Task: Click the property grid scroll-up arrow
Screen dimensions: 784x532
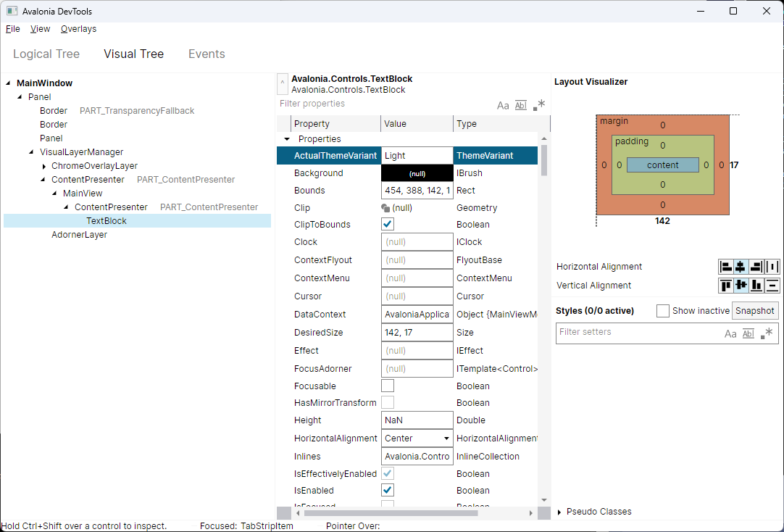Action: click(544, 138)
